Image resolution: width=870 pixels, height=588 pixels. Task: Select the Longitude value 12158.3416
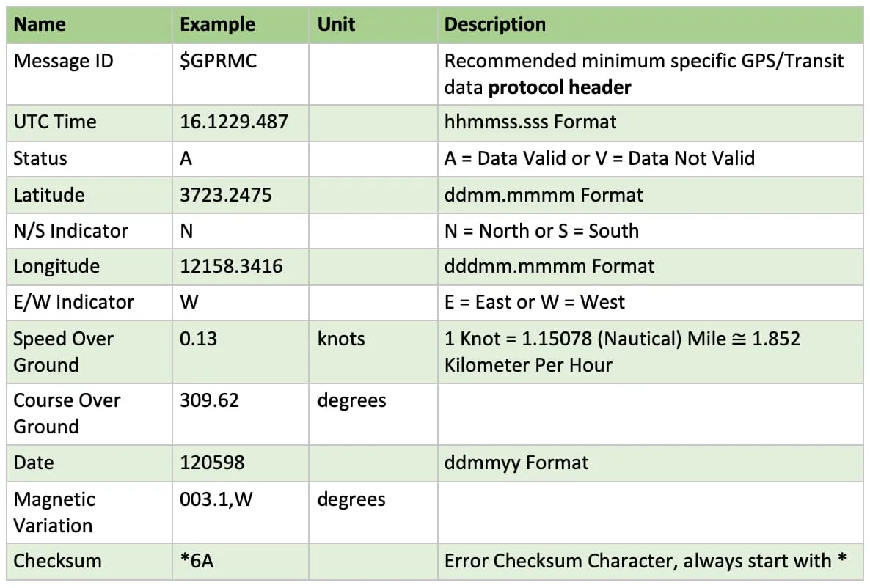231,266
